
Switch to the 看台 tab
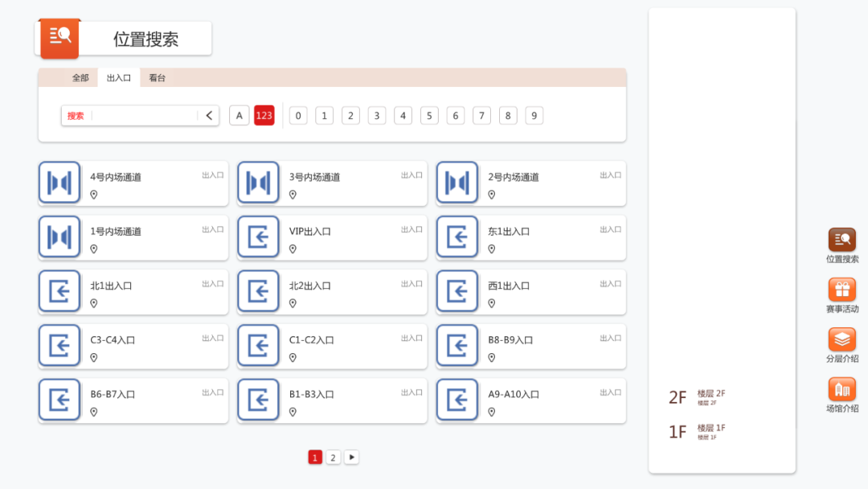pyautogui.click(x=156, y=78)
